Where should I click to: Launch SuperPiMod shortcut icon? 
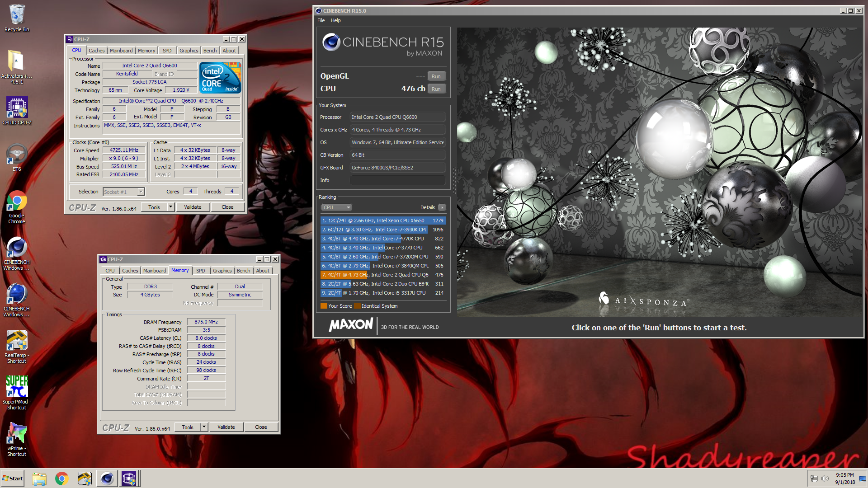[x=17, y=393]
